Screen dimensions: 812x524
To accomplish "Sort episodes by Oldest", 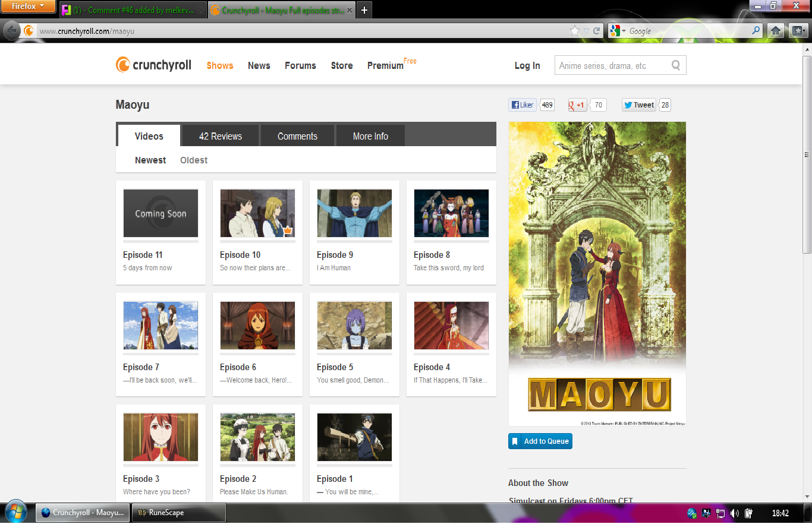I will click(194, 160).
